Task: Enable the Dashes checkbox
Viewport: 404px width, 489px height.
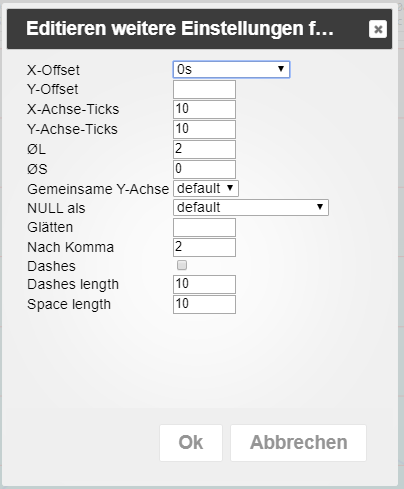Action: 182,265
